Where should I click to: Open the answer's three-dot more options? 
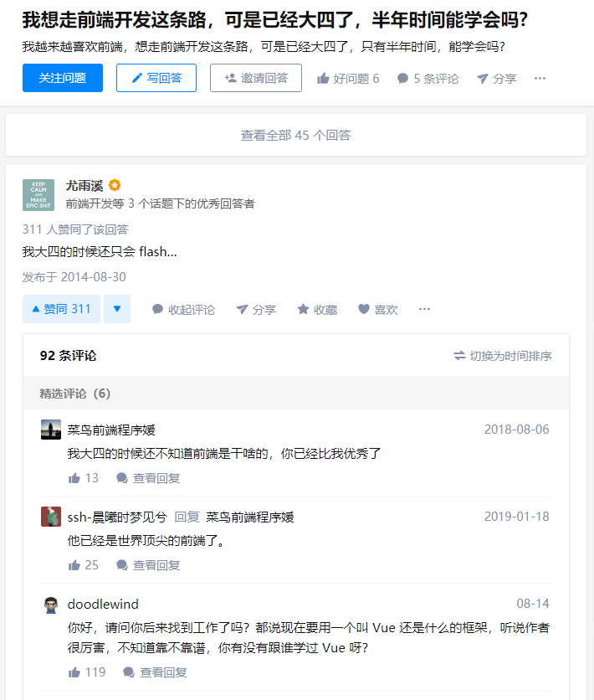424,309
